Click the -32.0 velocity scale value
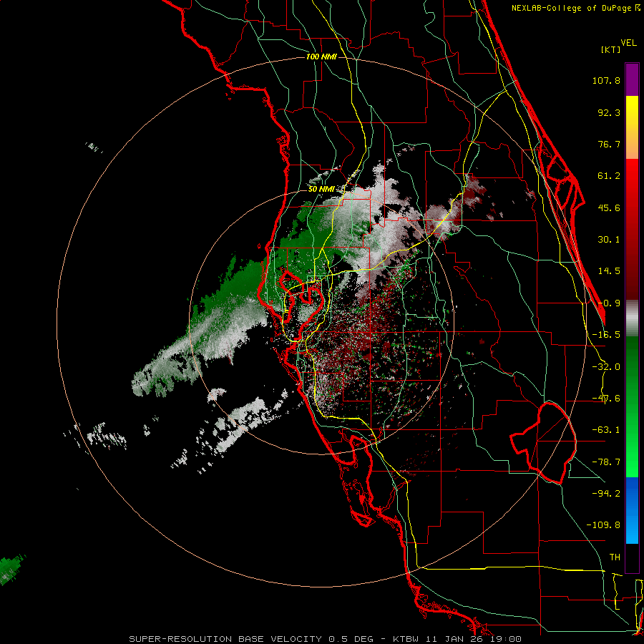 (606, 367)
